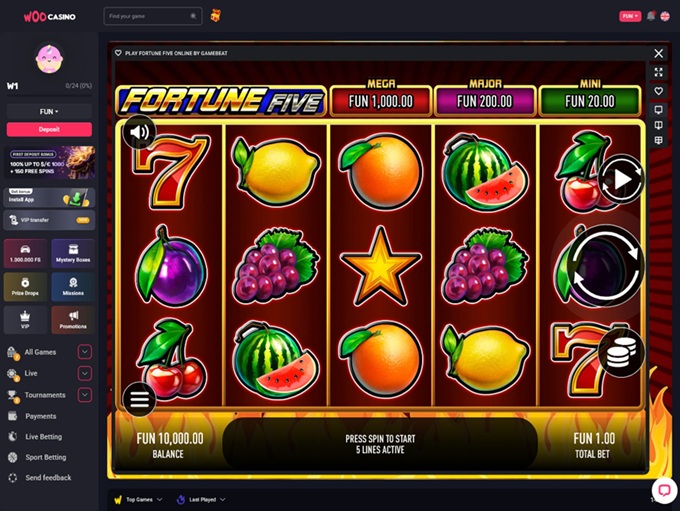Open Top Games dropdown at bottom
The width and height of the screenshot is (680, 511).
138,500
